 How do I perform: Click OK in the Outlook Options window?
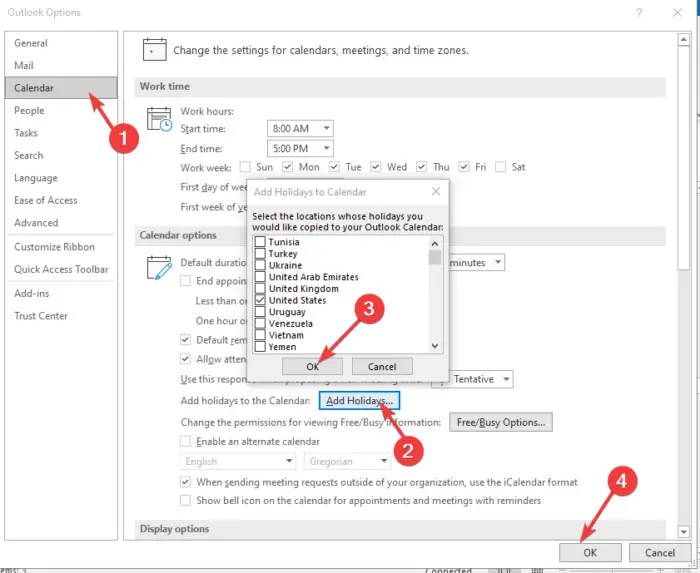[x=590, y=552]
